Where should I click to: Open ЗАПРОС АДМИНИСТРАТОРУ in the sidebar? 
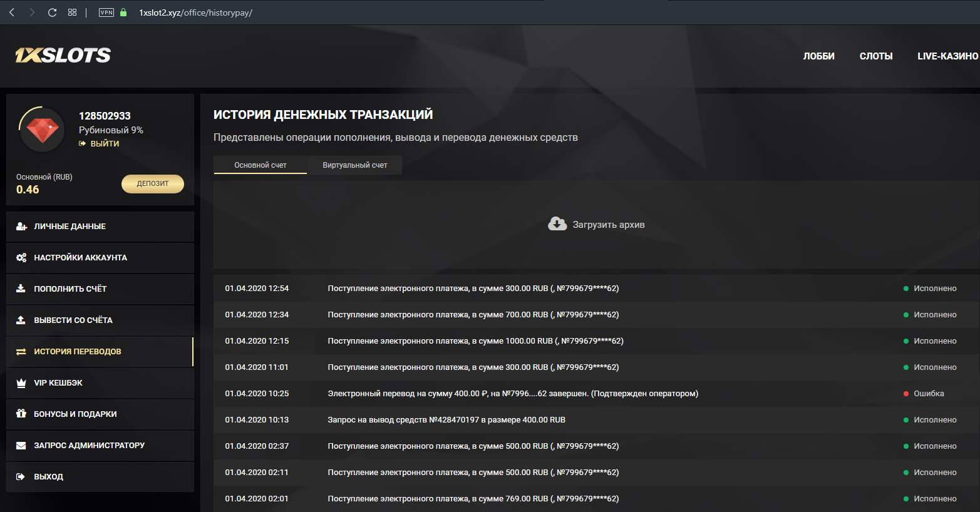pyautogui.click(x=100, y=446)
